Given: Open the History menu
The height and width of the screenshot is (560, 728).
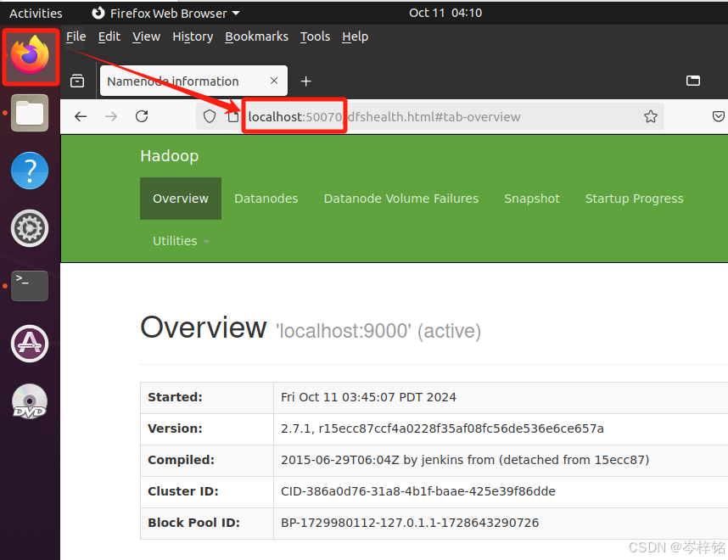Looking at the screenshot, I should tap(193, 36).
